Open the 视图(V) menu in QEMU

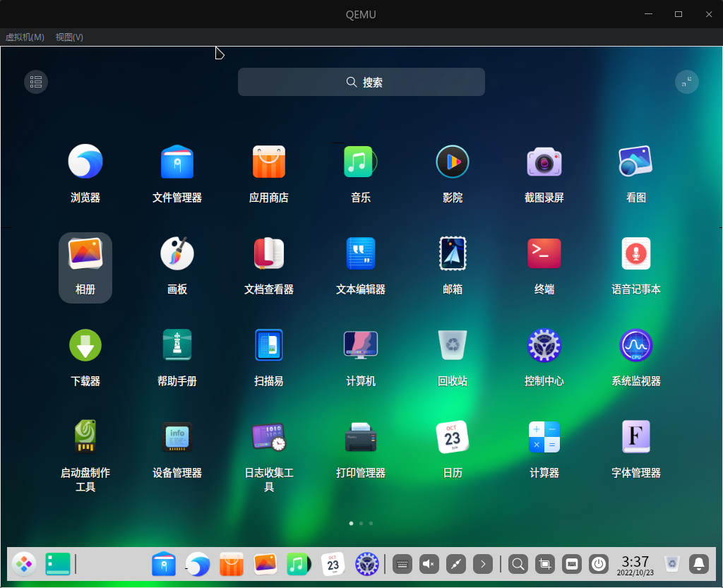(x=69, y=37)
